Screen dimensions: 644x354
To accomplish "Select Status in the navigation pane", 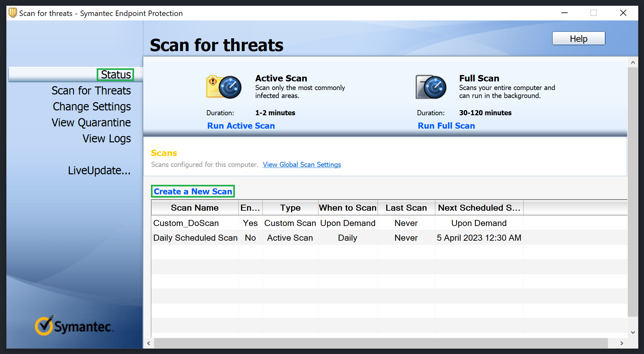I will click(x=115, y=74).
